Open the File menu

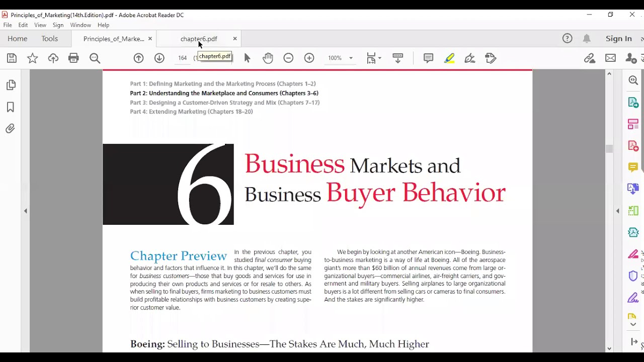click(x=8, y=25)
